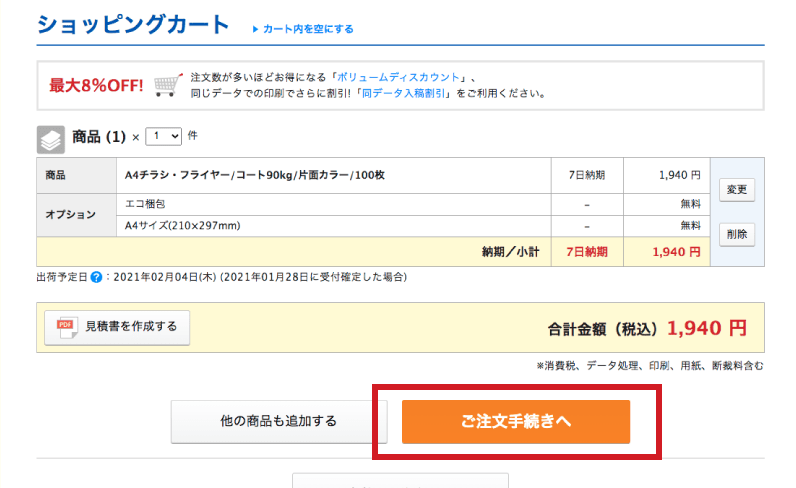Screen dimensions: 796x488
Task: Click the A4サイズ(210×297mm) option text
Action: click(182, 225)
